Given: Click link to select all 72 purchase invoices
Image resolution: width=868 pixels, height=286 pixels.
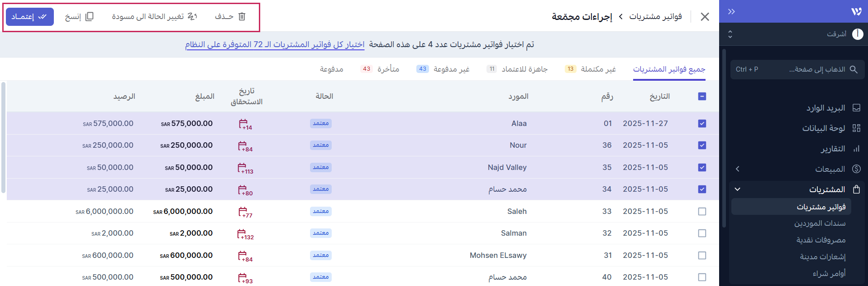Looking at the screenshot, I should 275,44.
